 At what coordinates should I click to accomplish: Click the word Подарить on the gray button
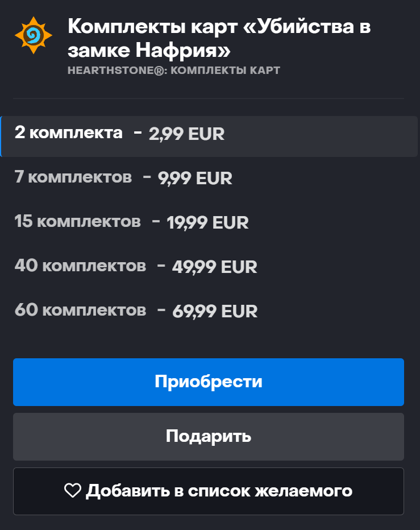click(209, 437)
